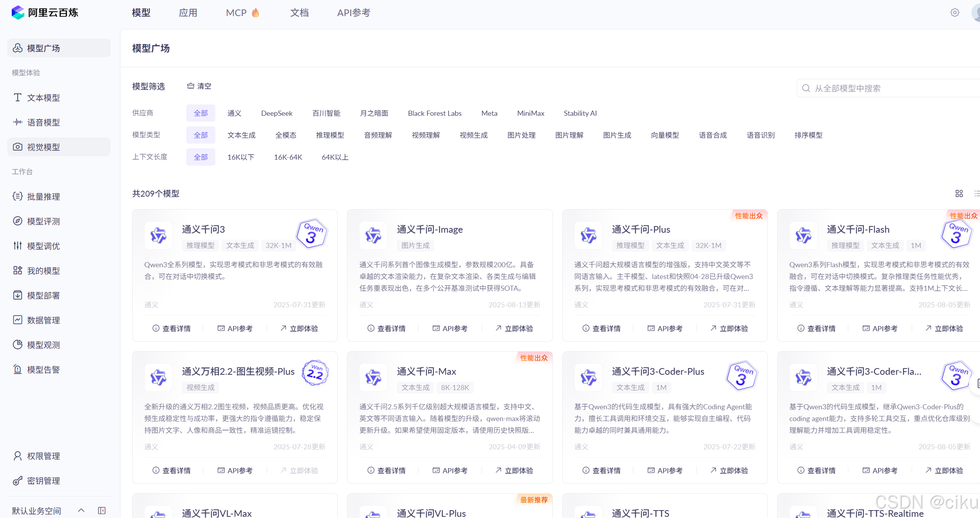Click the 通义千问-Image model logo icon
This screenshot has height=518, width=980.
(373, 235)
